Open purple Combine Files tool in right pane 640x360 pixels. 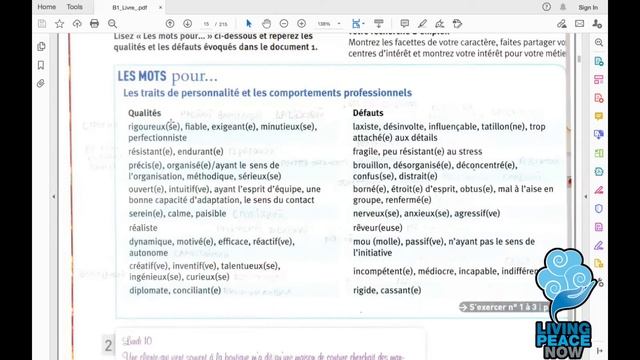click(x=599, y=135)
